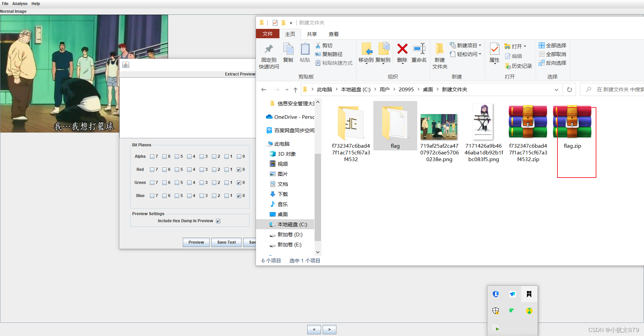The image size is (644, 336).
Task: Toggle the Alpha 7 bit plane checkbox
Action: click(152, 156)
